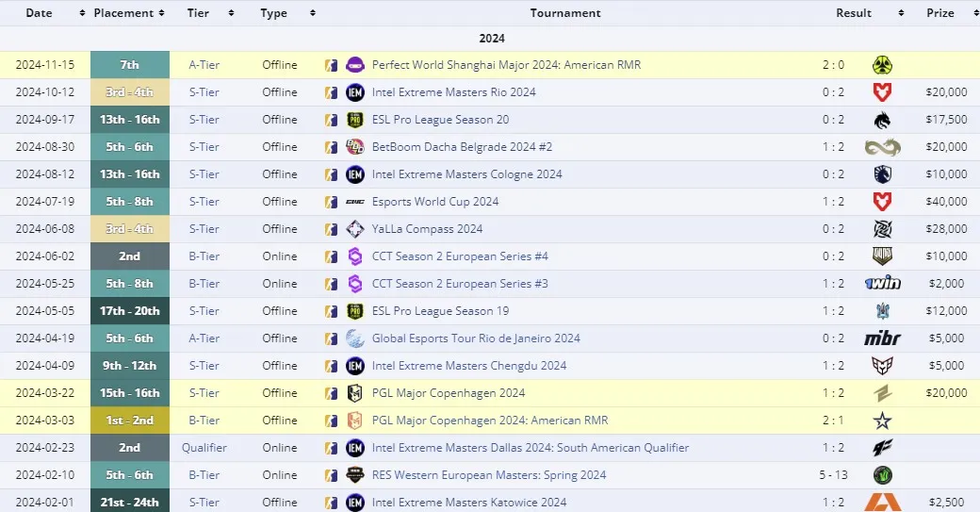The image size is (980, 512).
Task: Open CCT Season 2 European Series #4
Action: (460, 256)
